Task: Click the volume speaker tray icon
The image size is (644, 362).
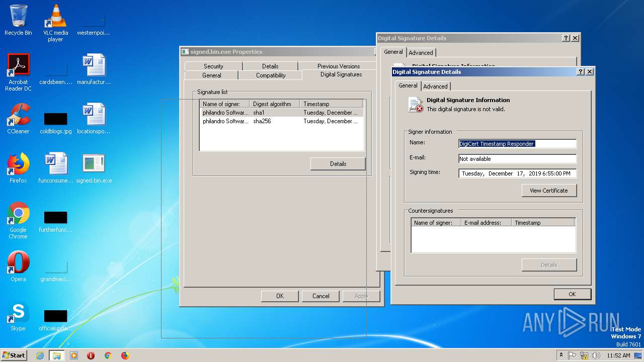Action: [x=596, y=355]
